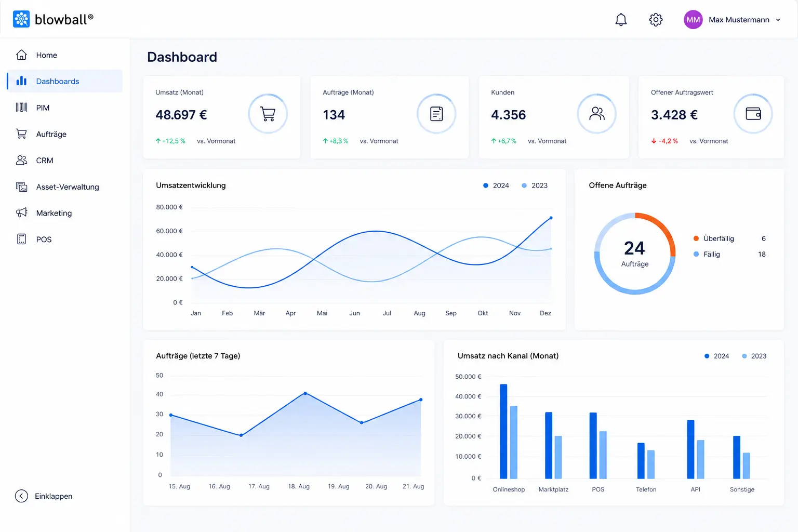This screenshot has width=798, height=532.
Task: Click the Aufträge (letzte 7 Tage) title
Action: click(x=198, y=356)
